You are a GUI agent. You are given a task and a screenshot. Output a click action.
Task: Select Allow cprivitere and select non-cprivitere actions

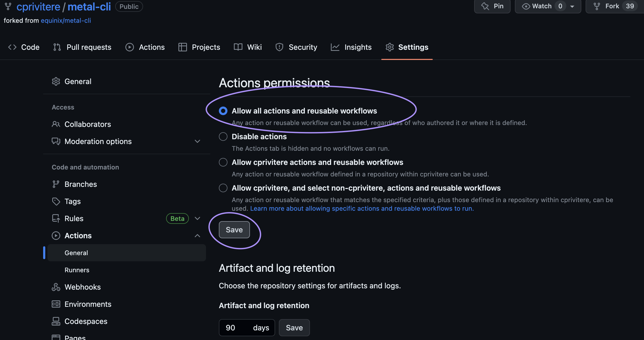(x=223, y=188)
